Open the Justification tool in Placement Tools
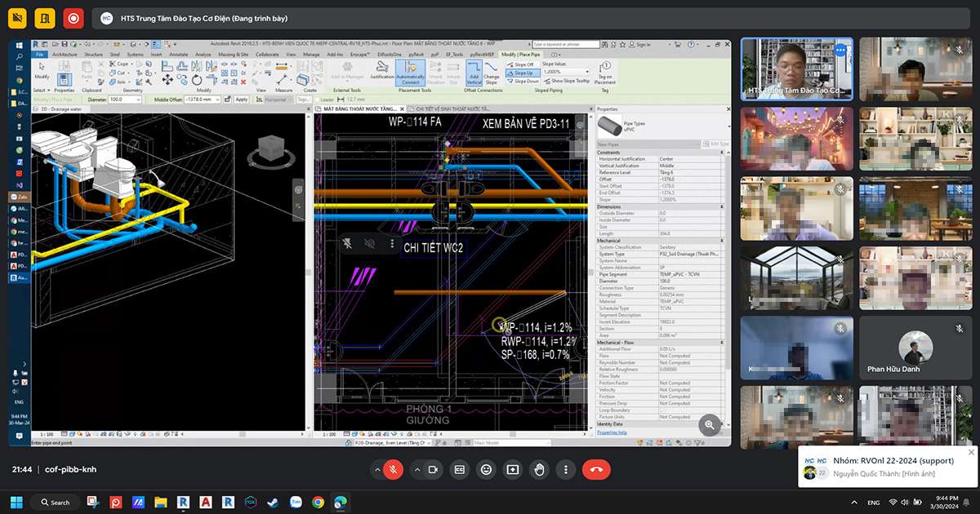The height and width of the screenshot is (514, 980). (382, 71)
